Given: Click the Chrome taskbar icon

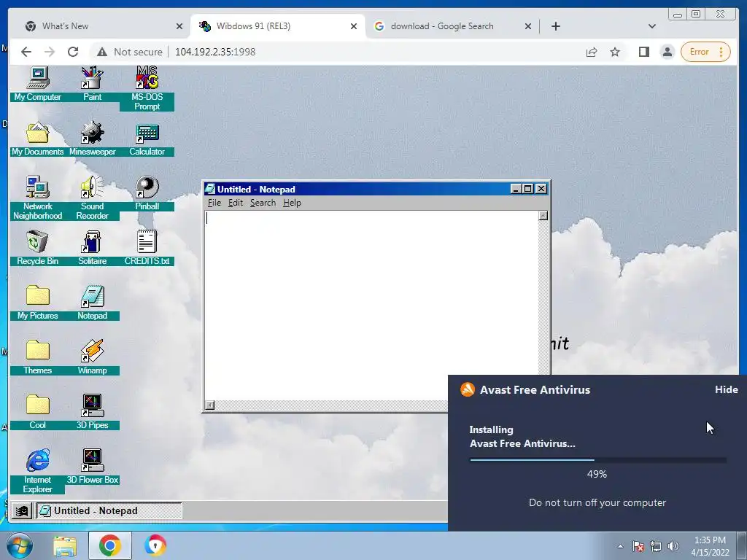Looking at the screenshot, I should pos(109,545).
